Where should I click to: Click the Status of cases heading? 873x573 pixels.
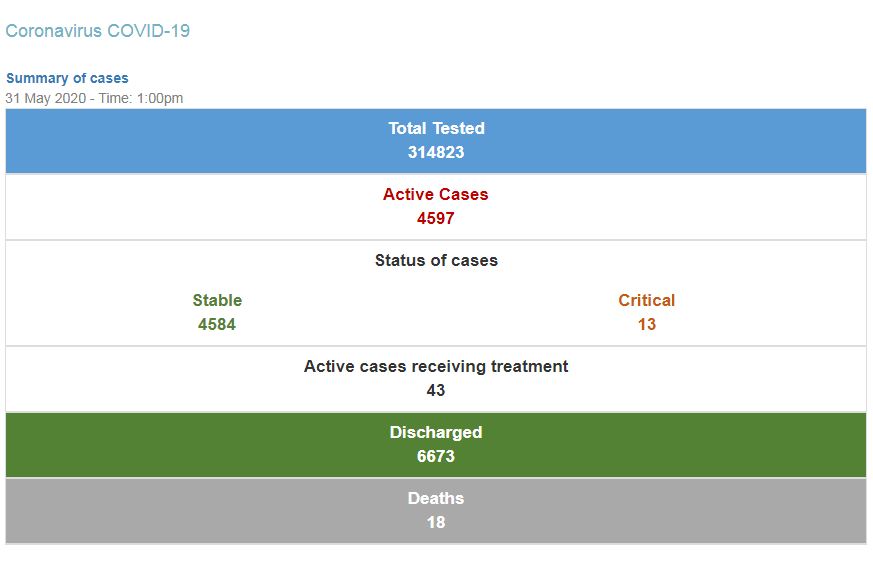(x=436, y=261)
